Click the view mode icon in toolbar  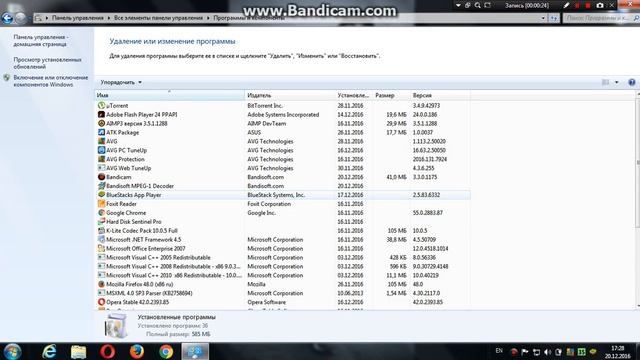[605, 82]
